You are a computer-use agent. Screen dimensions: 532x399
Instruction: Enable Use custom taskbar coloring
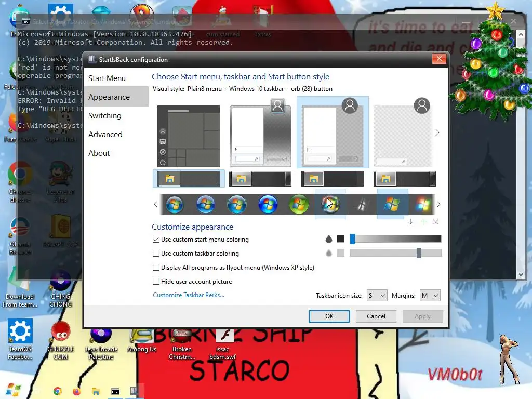click(156, 254)
